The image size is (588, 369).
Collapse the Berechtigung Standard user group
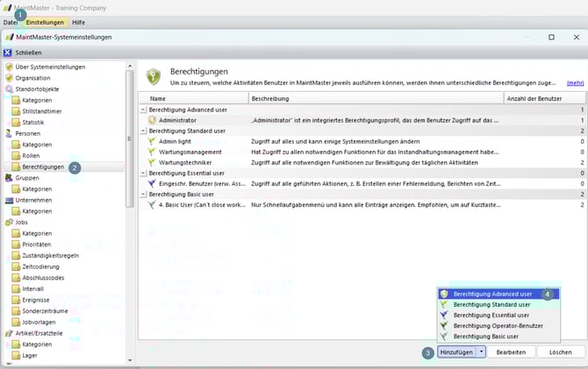(143, 131)
